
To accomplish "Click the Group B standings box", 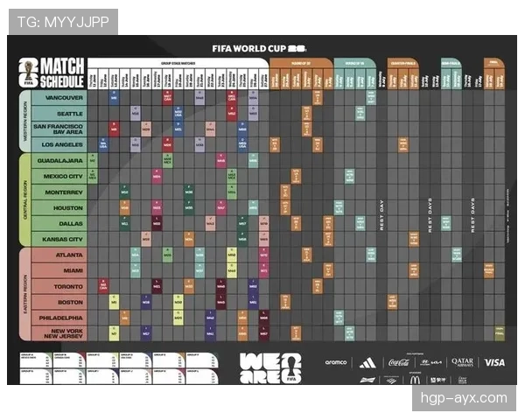I will point(69,360).
